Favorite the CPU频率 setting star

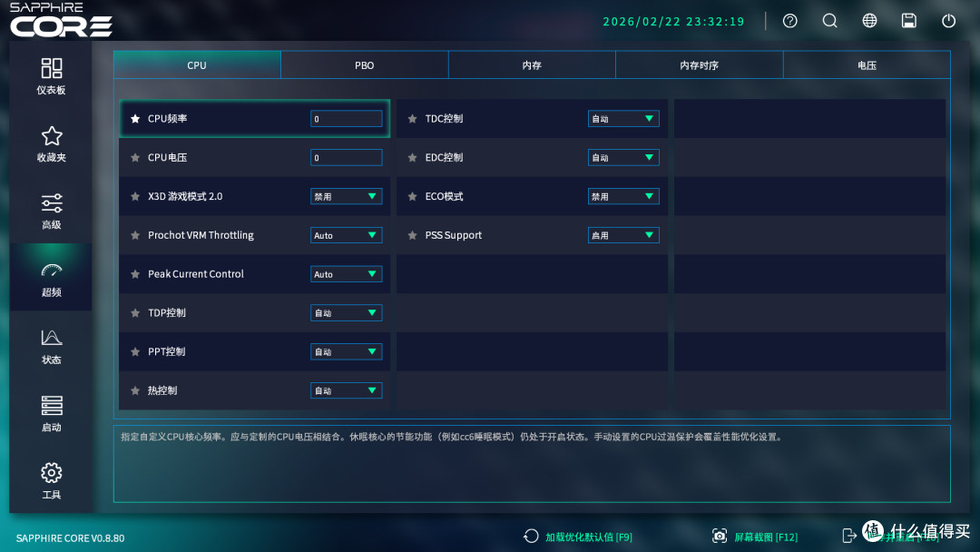(x=135, y=119)
